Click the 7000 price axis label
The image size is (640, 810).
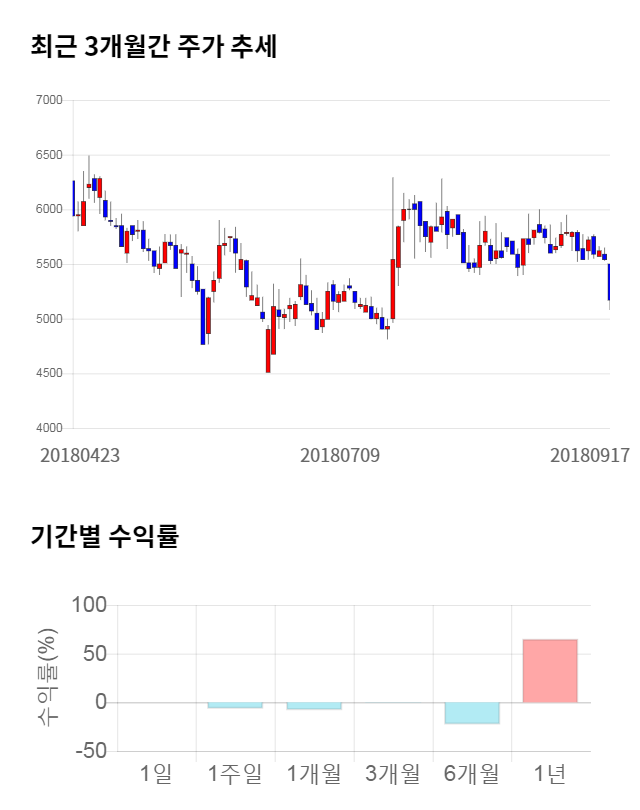point(48,100)
